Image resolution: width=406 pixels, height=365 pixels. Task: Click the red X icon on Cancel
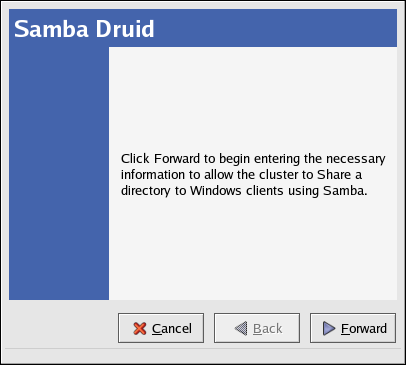[x=140, y=328]
